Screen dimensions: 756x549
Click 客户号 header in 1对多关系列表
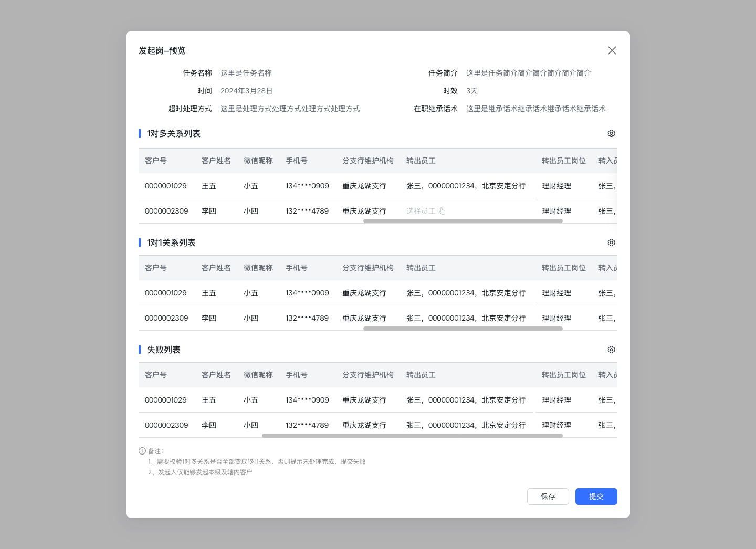(156, 161)
